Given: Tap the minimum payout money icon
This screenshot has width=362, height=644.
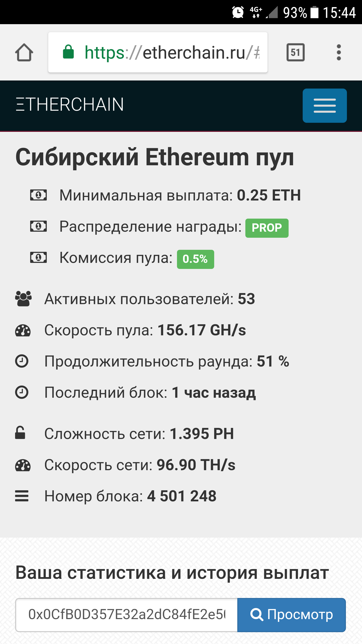Looking at the screenshot, I should coord(38,195).
